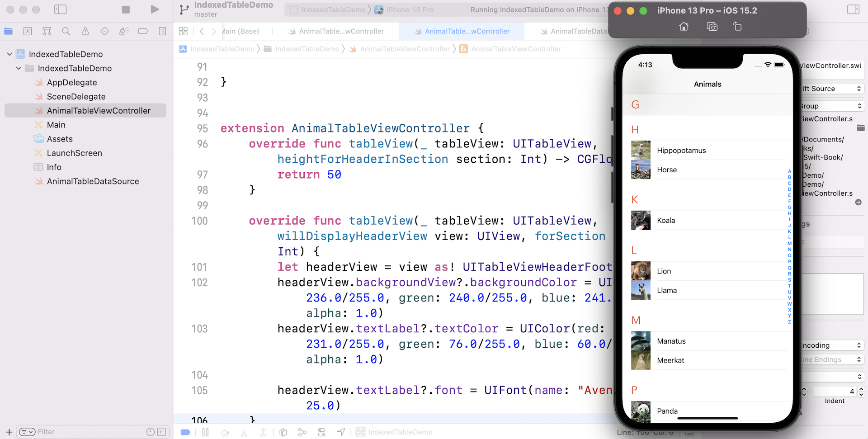The image size is (868, 439).
Task: Pause program execution in debug bar
Action: (205, 432)
